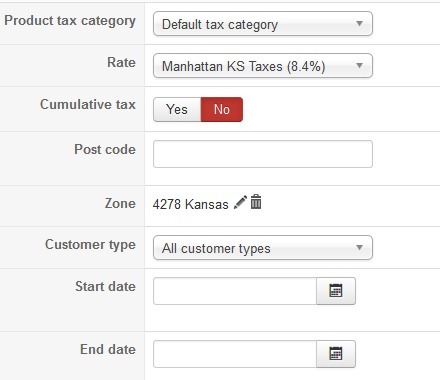Click the arrow on the Rate select
440x380 pixels.
pyautogui.click(x=359, y=66)
